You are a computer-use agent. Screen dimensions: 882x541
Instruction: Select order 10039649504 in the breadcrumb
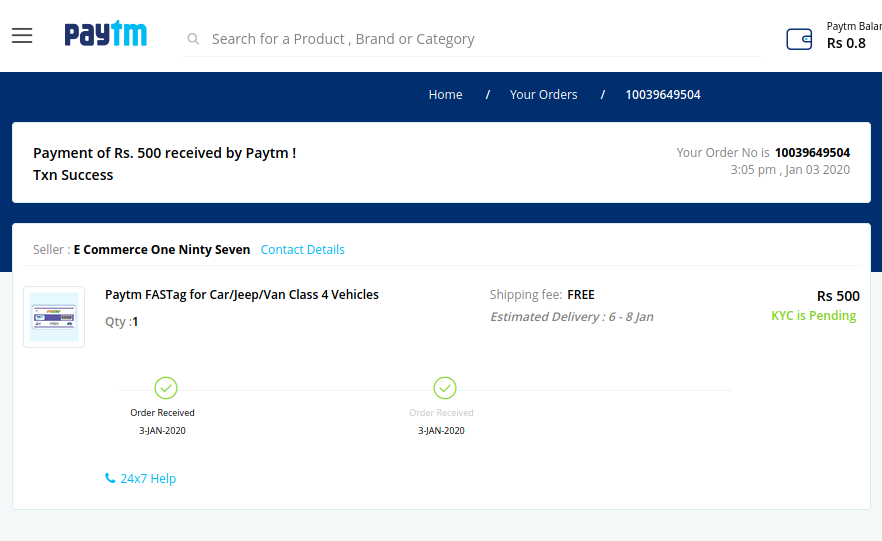click(663, 94)
